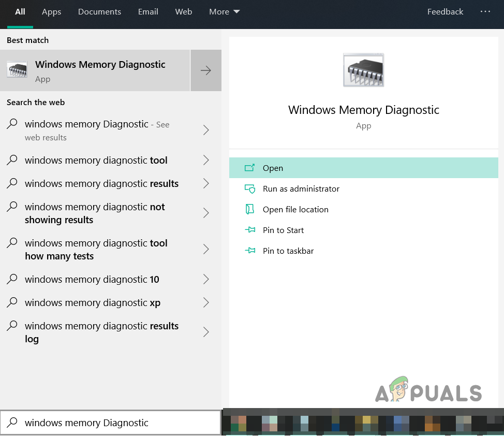
Task: Click the taskbar search box text field
Action: point(110,423)
